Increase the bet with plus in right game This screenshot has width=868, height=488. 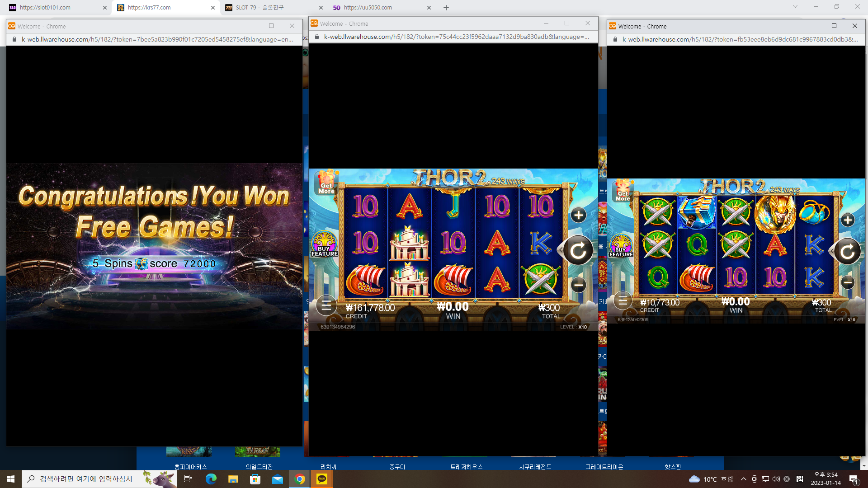click(x=848, y=220)
